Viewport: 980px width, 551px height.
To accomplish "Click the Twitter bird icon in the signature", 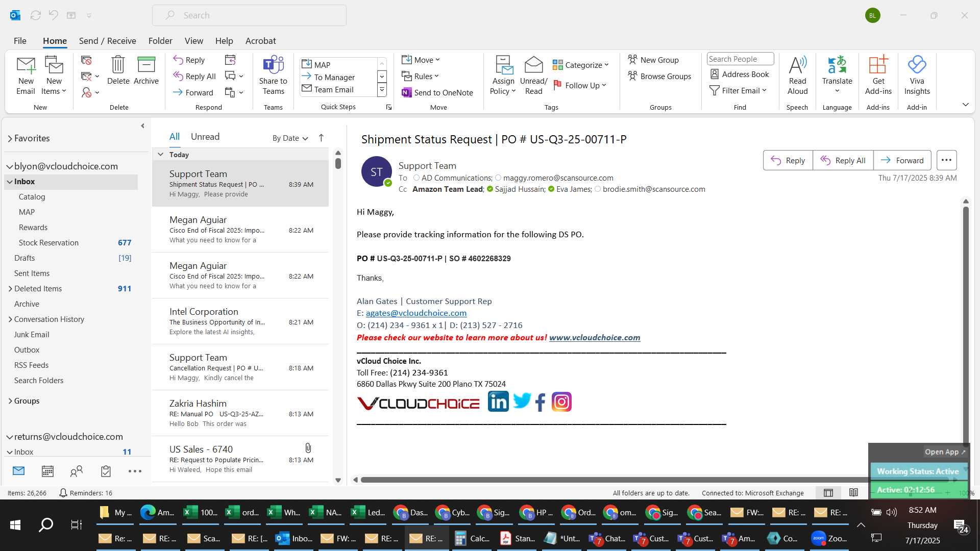I will (x=522, y=401).
